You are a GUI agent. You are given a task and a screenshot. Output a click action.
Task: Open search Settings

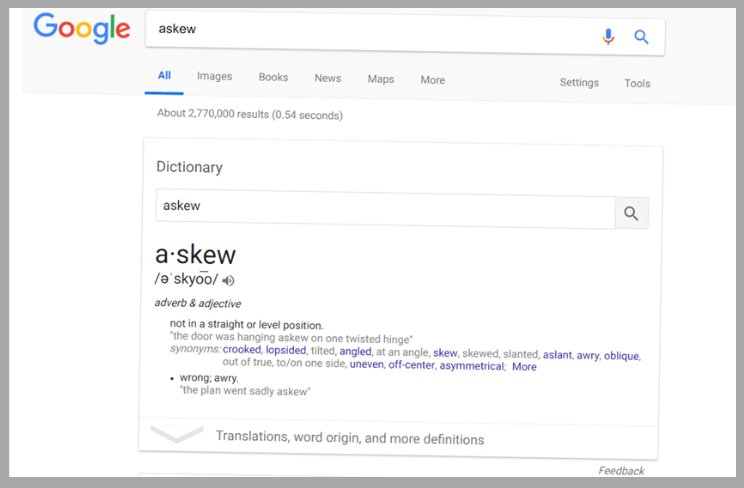click(x=579, y=83)
